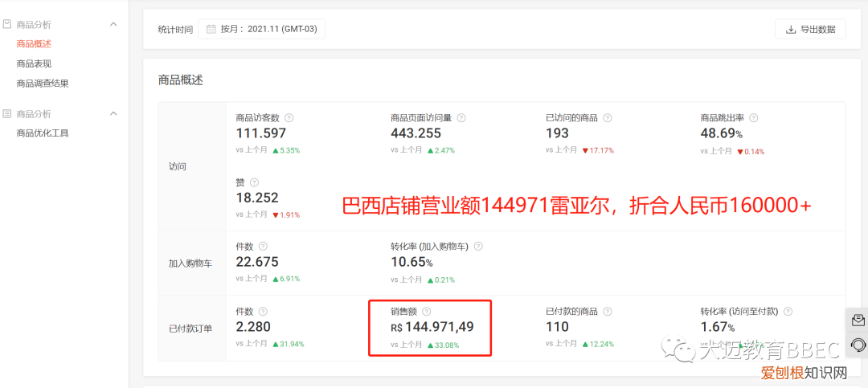
Task: Collapse the first 商品分析 sidebar section
Action: (113, 24)
